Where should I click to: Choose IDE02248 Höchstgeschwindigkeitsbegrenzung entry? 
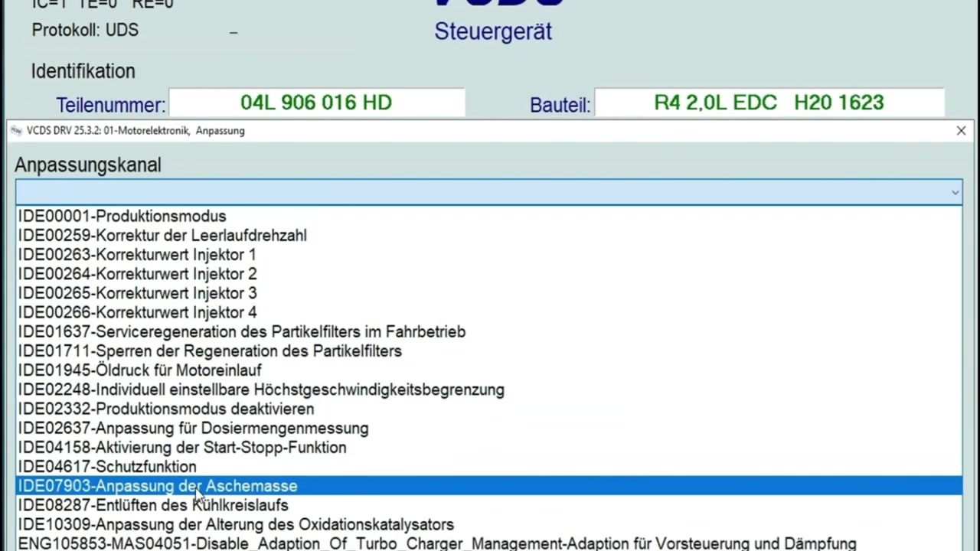point(489,390)
